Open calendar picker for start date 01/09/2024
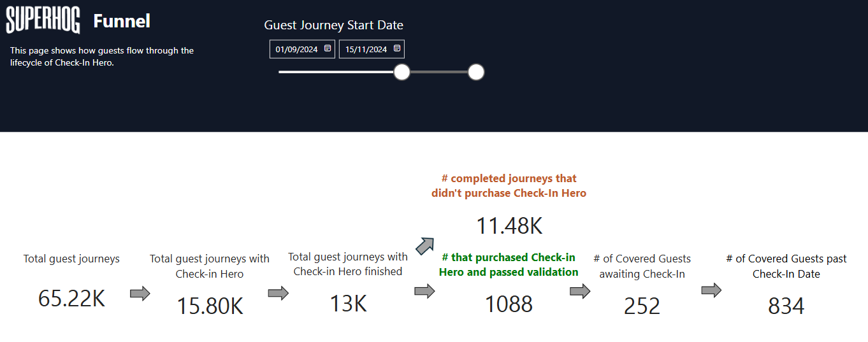Viewport: 868px width, 342px height. click(x=328, y=48)
